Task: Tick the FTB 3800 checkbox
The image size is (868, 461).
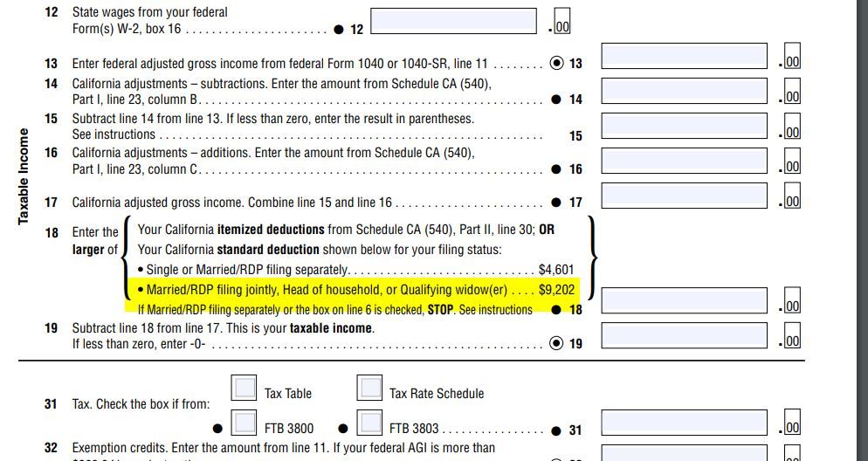Action: pos(244,423)
